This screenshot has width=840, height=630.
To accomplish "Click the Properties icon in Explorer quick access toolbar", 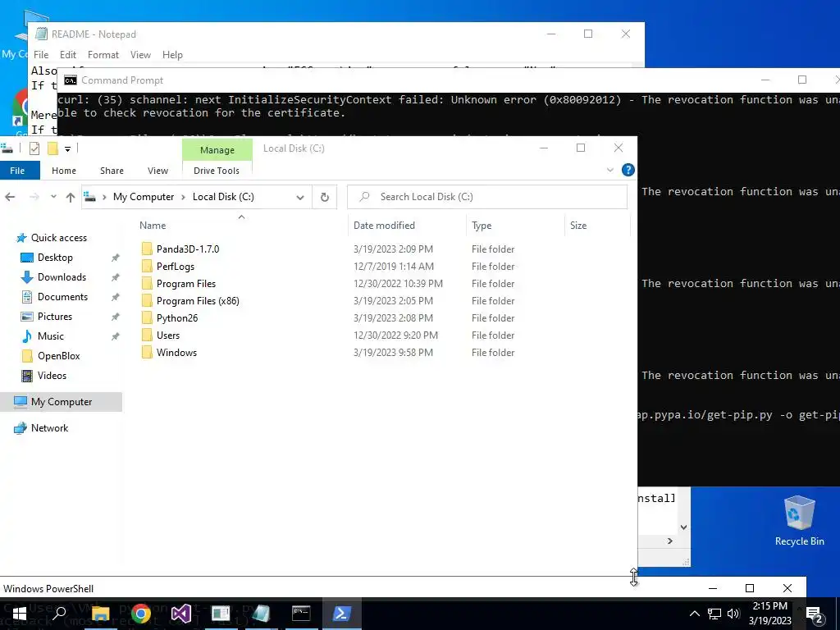I will click(34, 148).
